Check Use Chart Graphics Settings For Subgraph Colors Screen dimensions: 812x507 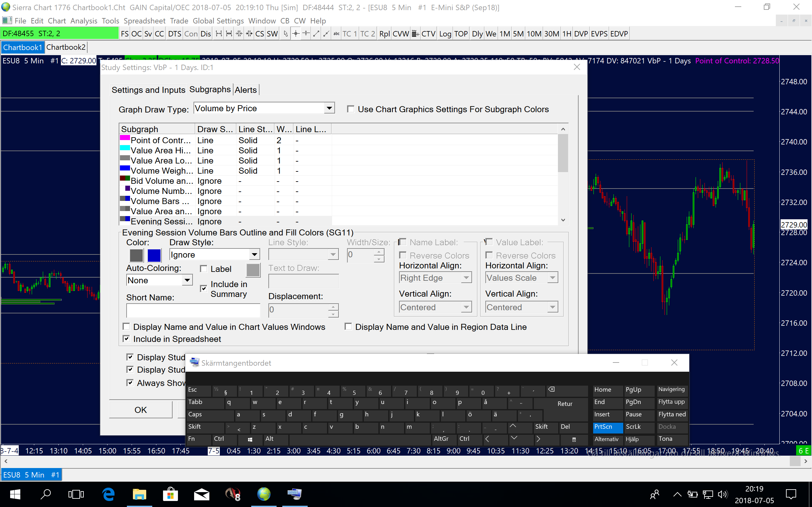(x=350, y=109)
